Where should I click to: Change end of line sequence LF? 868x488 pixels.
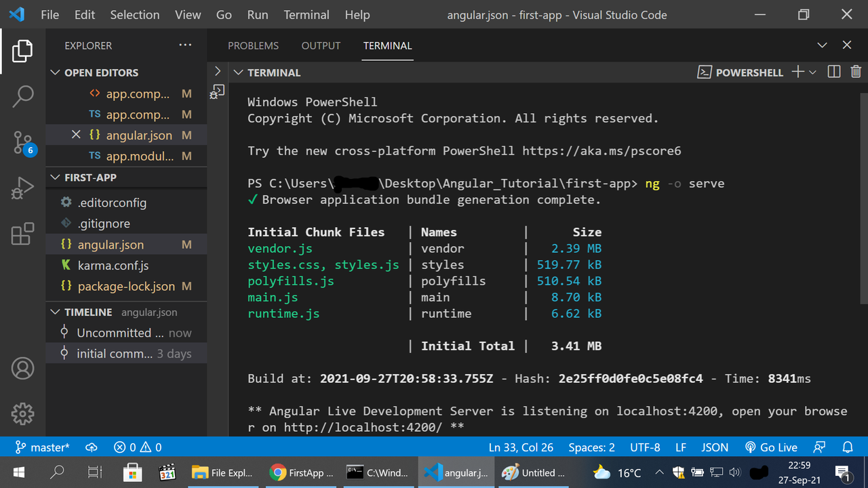tap(681, 447)
